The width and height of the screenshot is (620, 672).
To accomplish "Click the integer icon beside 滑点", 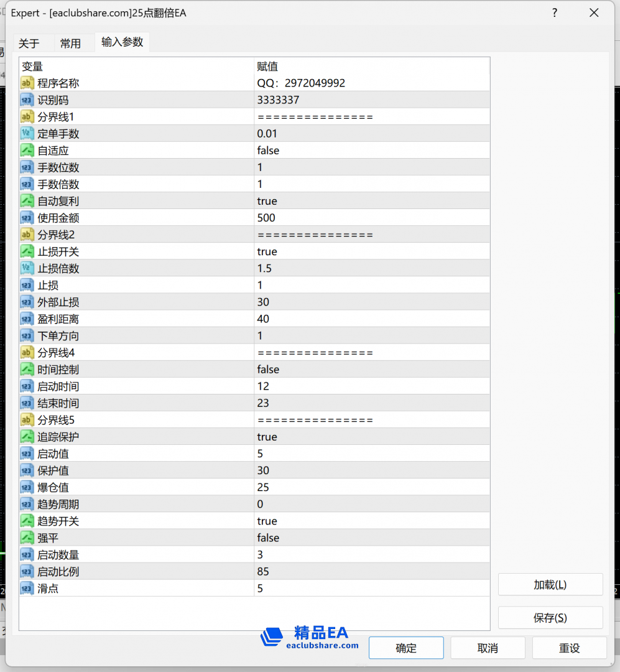I will 27,588.
